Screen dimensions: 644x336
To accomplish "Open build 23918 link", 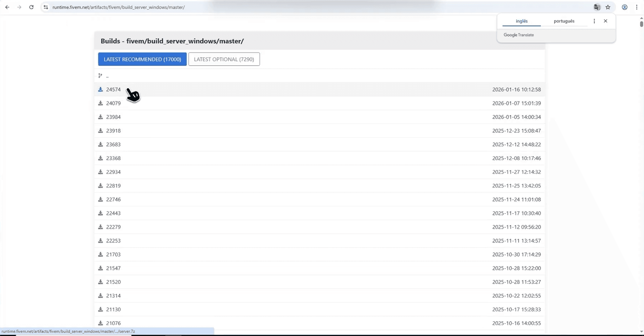I will 114,131.
